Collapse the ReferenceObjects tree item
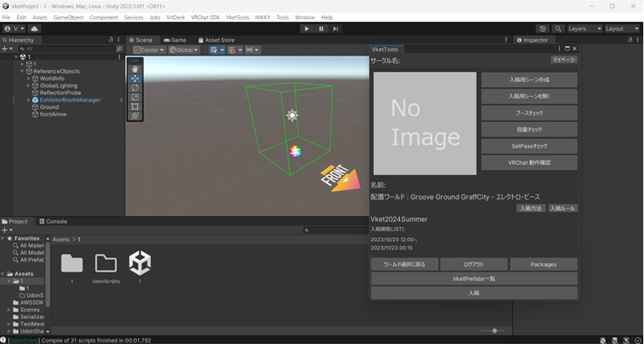This screenshot has width=644, height=344. coord(22,71)
